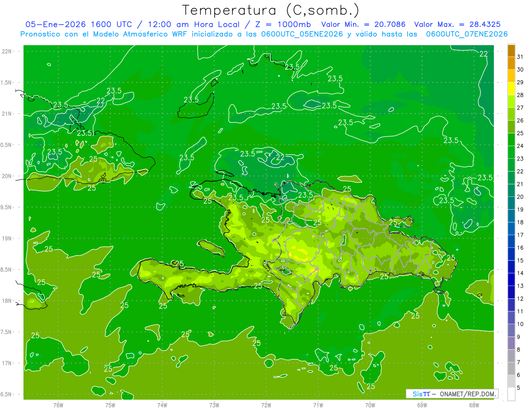Click the legend segment between 24 and 25
532x411 pixels.
click(x=511, y=140)
